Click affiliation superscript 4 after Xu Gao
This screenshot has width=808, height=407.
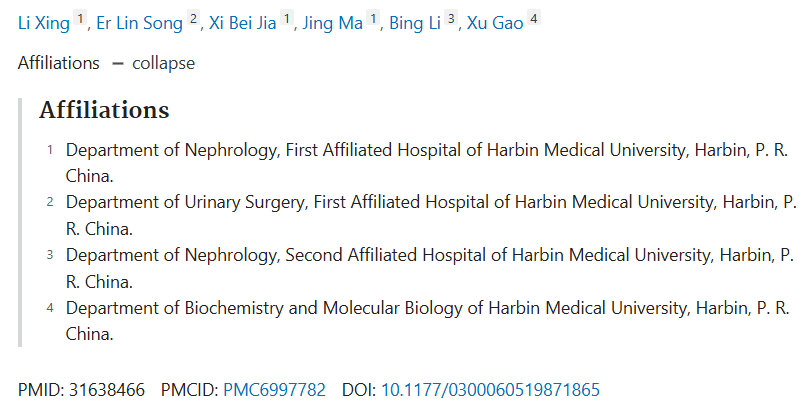(534, 19)
